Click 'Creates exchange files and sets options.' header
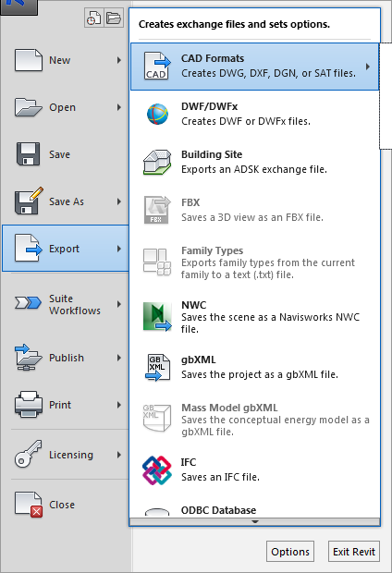392x573 pixels. [x=234, y=24]
